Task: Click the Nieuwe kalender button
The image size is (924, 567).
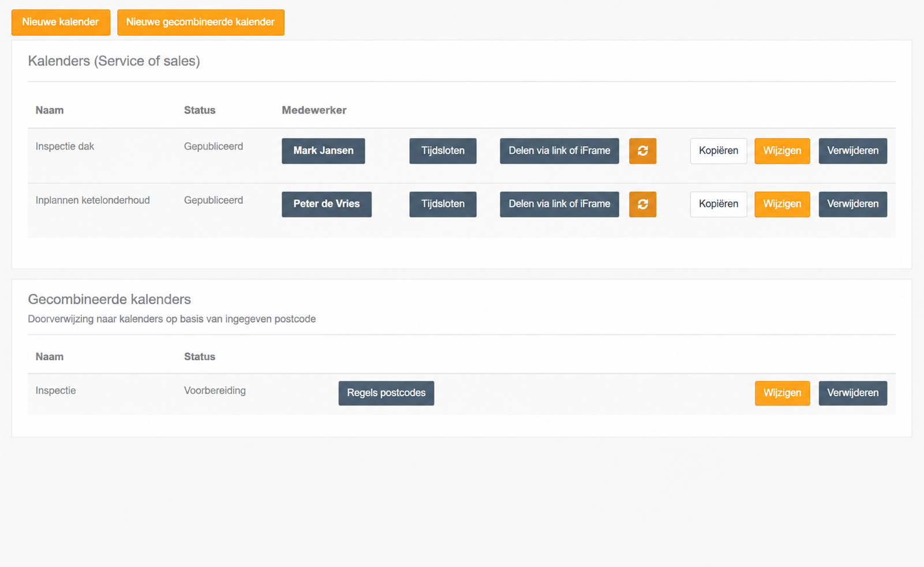Action: point(61,23)
